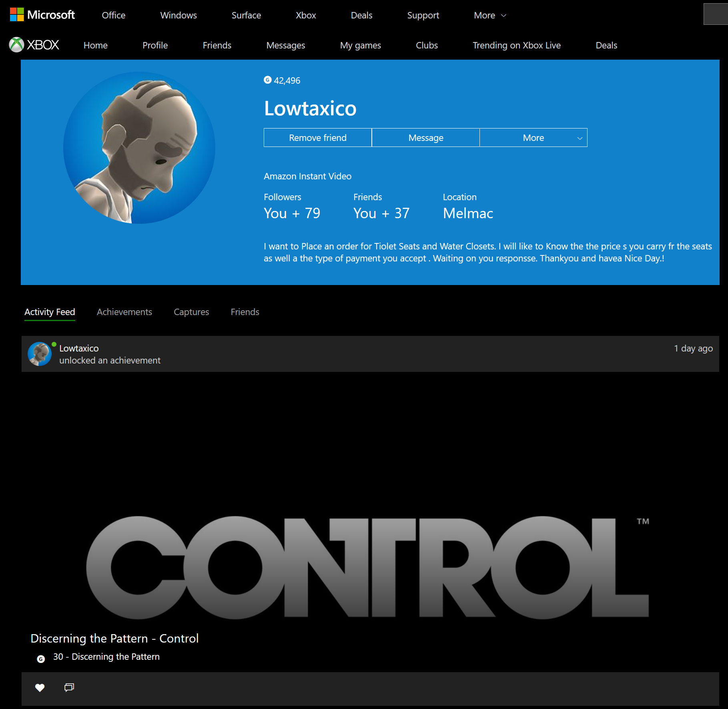
Task: Click the '1 day ago' timestamp
Action: coord(693,348)
